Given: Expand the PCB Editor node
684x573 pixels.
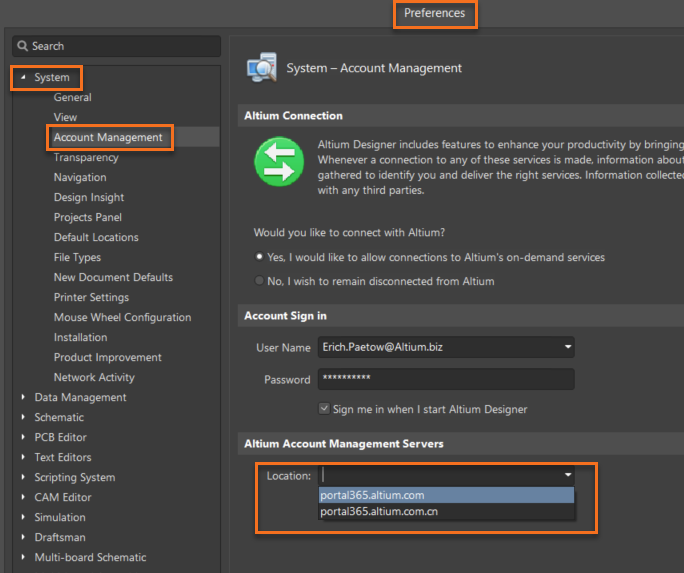Looking at the screenshot, I should click(x=23, y=437).
